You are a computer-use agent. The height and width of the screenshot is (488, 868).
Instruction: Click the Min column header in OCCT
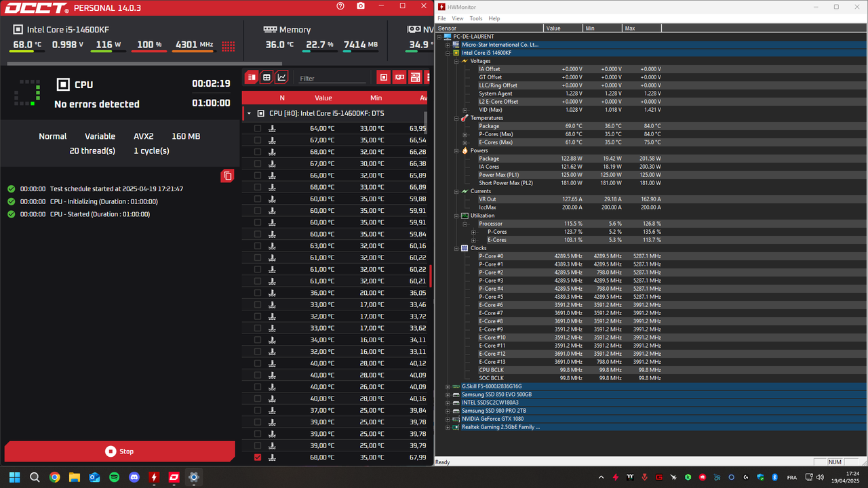coord(376,98)
